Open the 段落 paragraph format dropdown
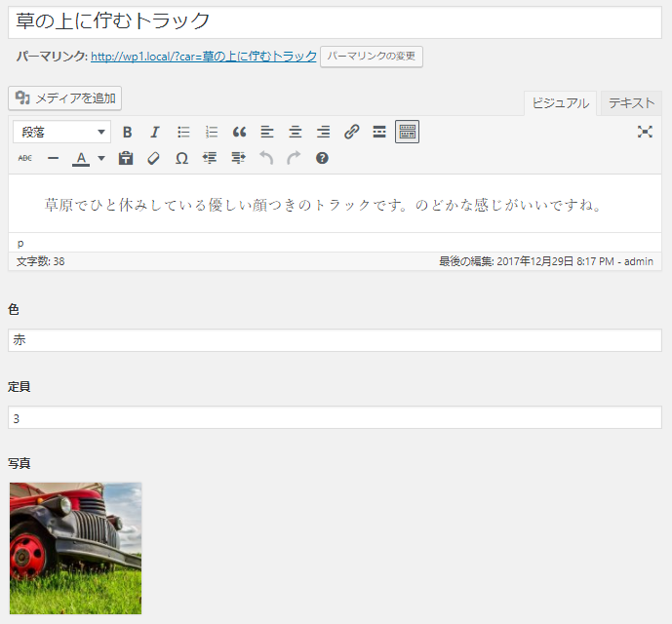672x624 pixels. (61, 132)
